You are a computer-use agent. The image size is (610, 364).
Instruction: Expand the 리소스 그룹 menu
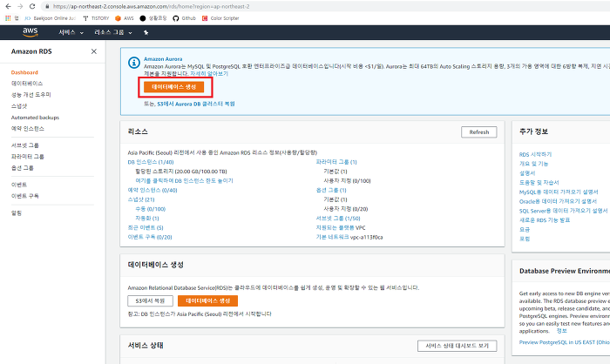click(x=113, y=33)
